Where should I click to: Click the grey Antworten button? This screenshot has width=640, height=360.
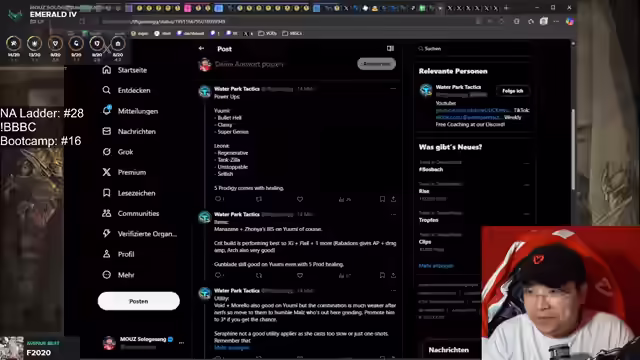click(376, 64)
